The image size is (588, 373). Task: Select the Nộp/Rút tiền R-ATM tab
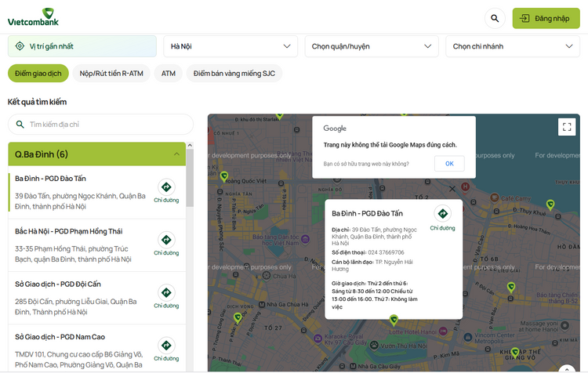click(x=111, y=74)
